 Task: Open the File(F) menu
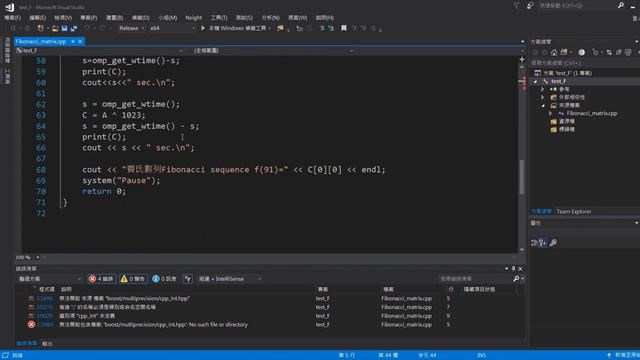13,18
